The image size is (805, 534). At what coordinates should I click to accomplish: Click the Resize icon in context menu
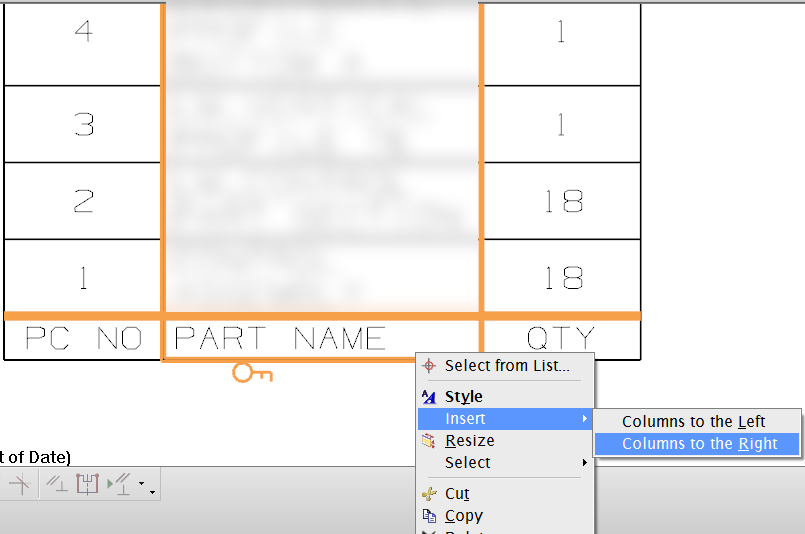point(430,441)
